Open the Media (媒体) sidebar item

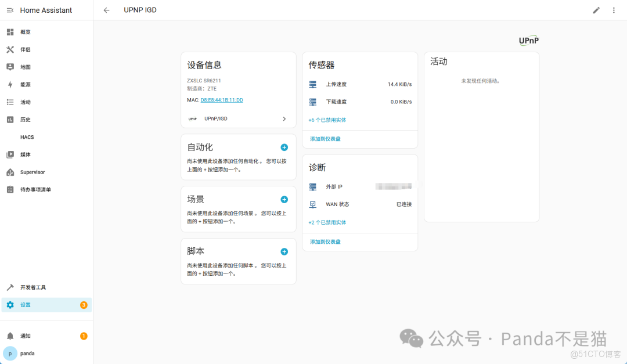(26, 154)
